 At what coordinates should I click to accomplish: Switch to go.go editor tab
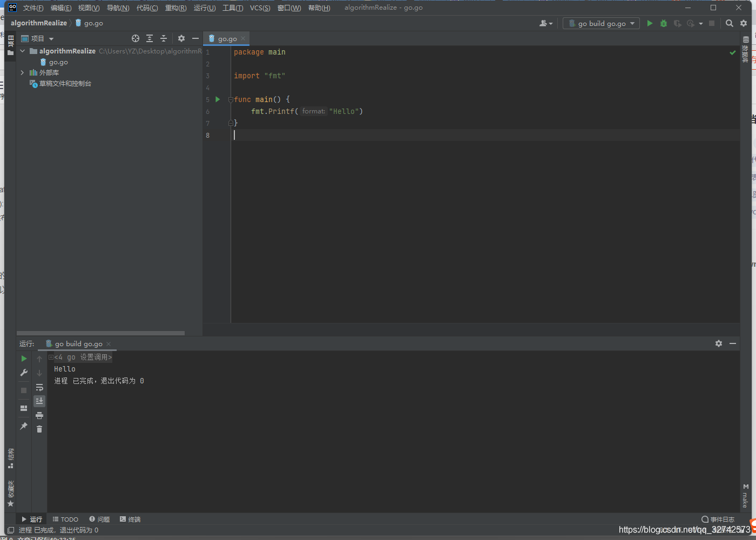coord(227,38)
